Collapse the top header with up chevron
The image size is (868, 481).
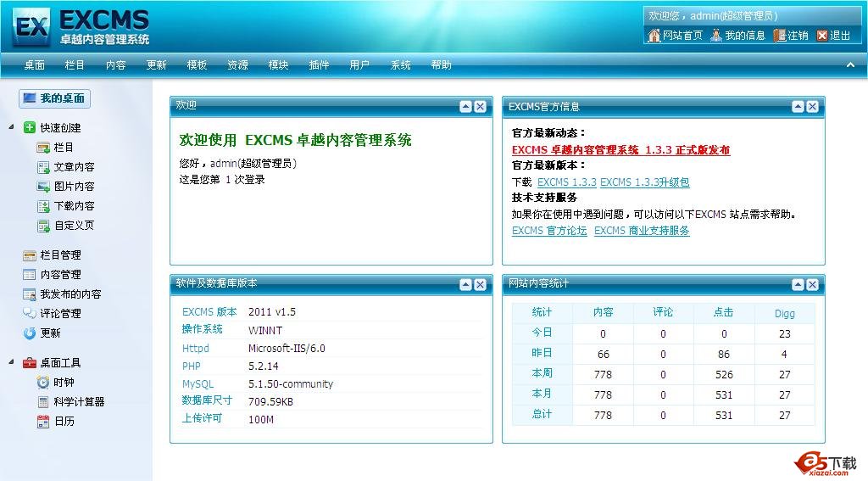pos(850,64)
